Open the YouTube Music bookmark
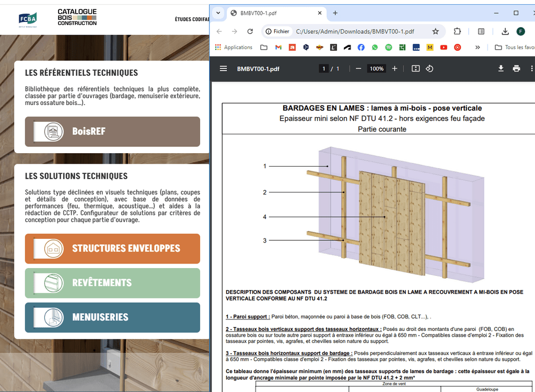Image resolution: width=535 pixels, height=392 pixels. click(x=457, y=47)
